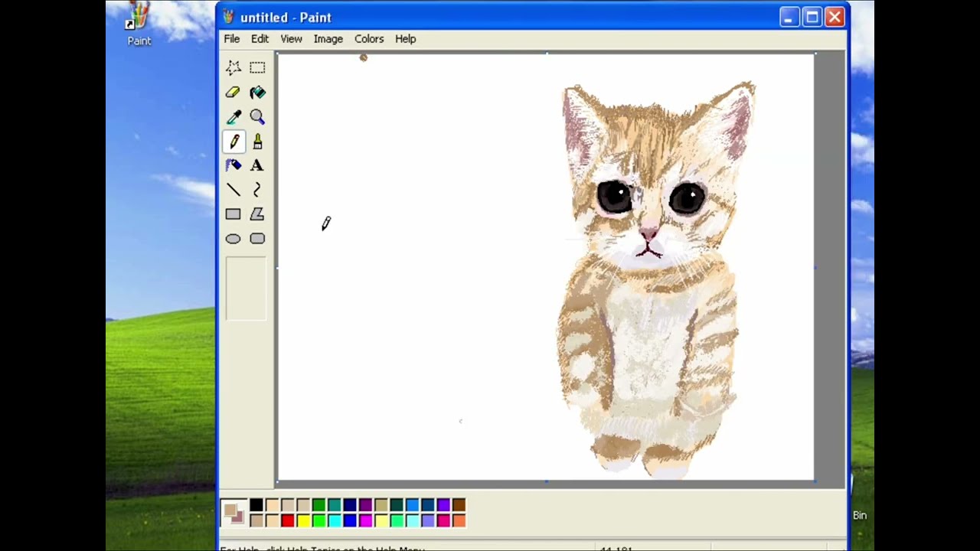
Task: Pick the teal color swatch
Action: coord(335,504)
